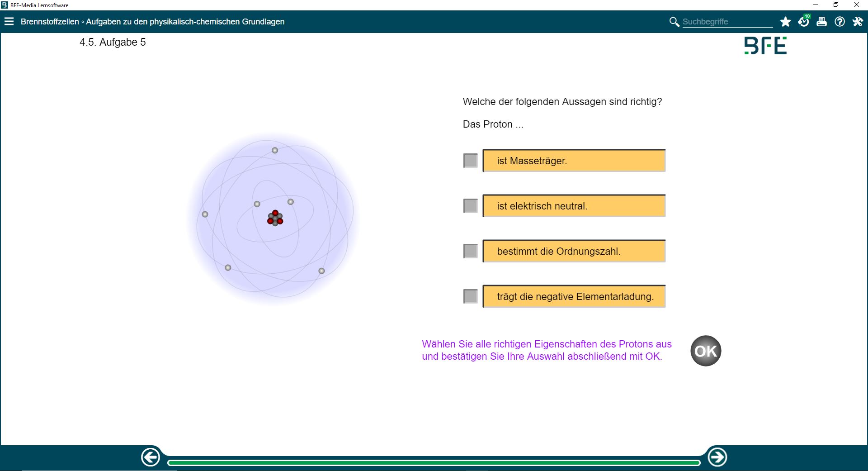Image resolution: width=868 pixels, height=471 pixels.
Task: Open favorites with the star icon
Action: [785, 22]
